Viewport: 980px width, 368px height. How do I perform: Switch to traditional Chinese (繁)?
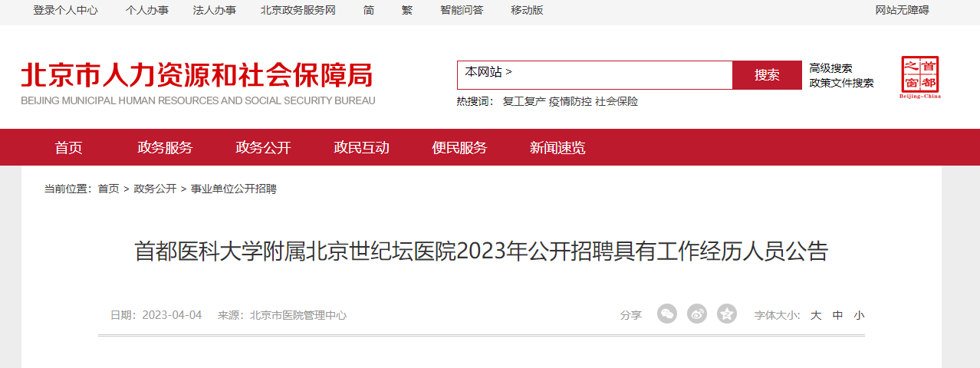(x=406, y=10)
